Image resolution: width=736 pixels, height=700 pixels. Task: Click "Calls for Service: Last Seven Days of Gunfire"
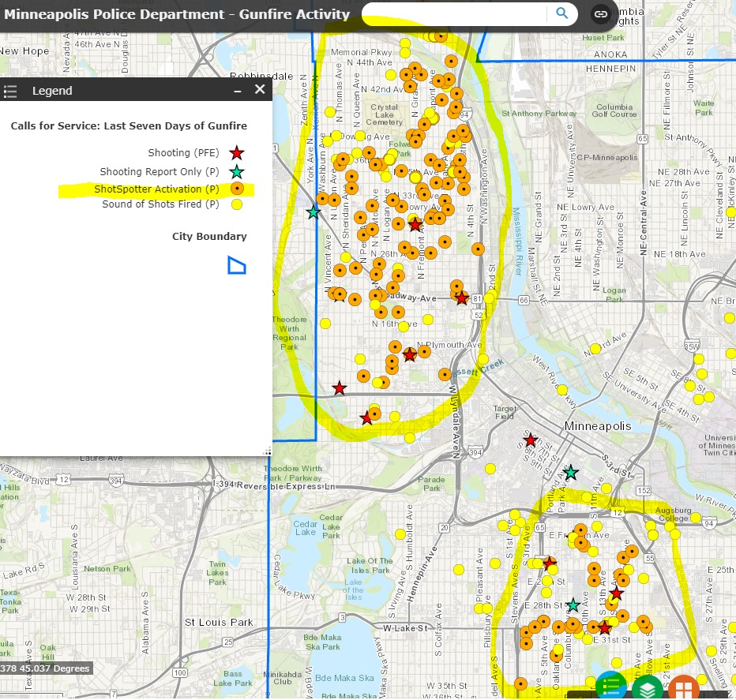pyautogui.click(x=129, y=125)
